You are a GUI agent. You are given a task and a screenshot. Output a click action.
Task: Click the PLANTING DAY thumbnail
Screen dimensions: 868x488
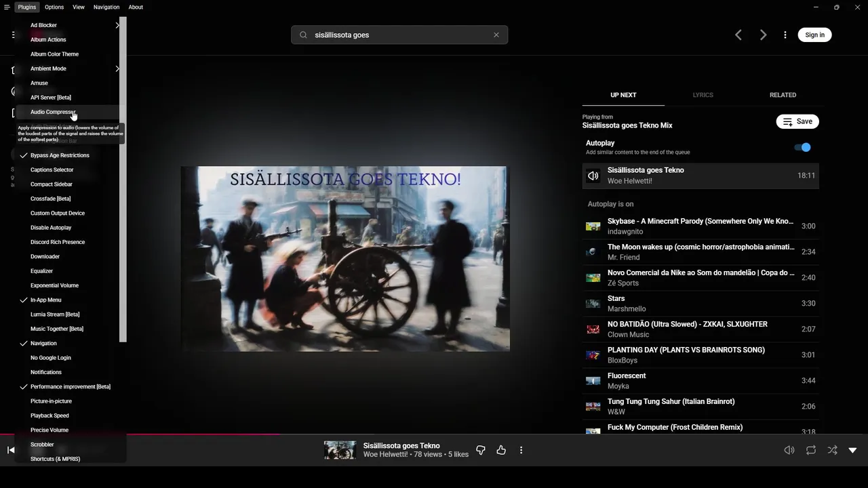tap(593, 355)
